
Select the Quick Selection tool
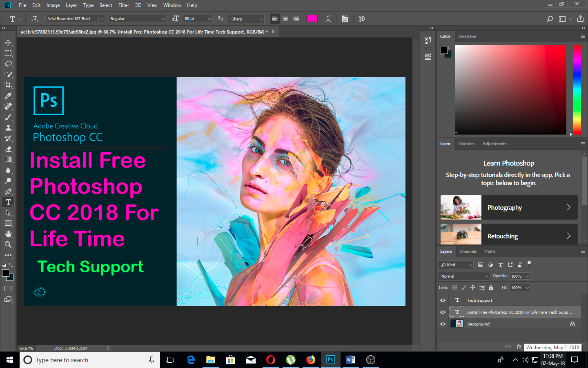[x=8, y=74]
